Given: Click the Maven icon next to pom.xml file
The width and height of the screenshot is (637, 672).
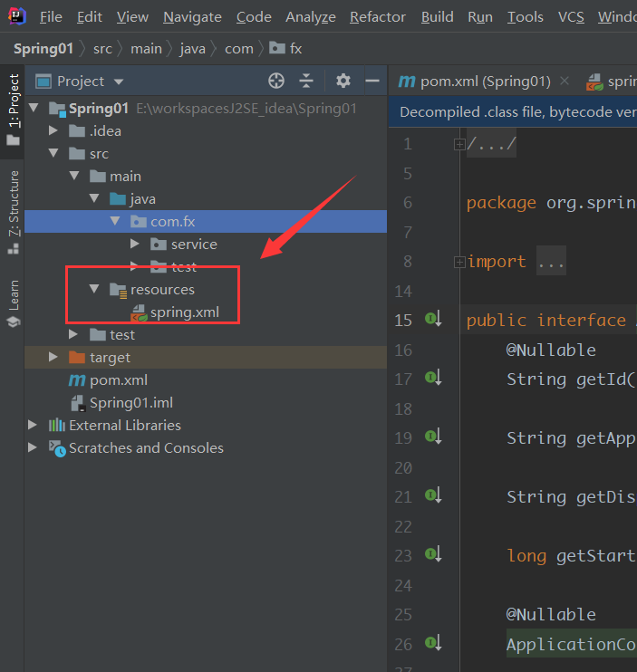Looking at the screenshot, I should click(77, 380).
